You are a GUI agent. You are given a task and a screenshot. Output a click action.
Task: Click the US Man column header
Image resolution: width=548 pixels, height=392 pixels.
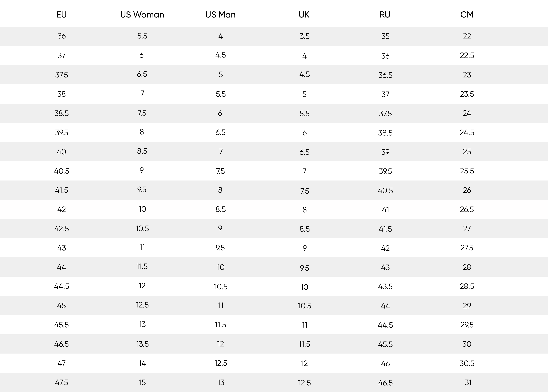click(220, 15)
